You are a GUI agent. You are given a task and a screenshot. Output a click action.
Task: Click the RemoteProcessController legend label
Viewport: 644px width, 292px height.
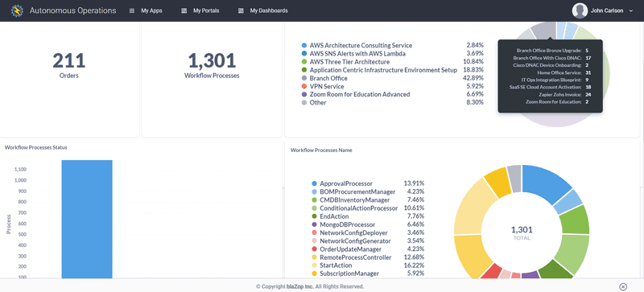pos(356,257)
